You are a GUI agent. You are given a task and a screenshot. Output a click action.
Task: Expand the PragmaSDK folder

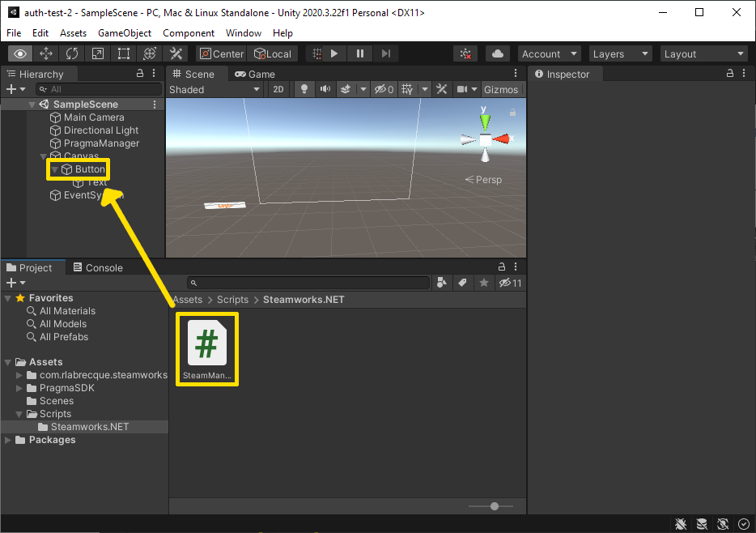[20, 388]
